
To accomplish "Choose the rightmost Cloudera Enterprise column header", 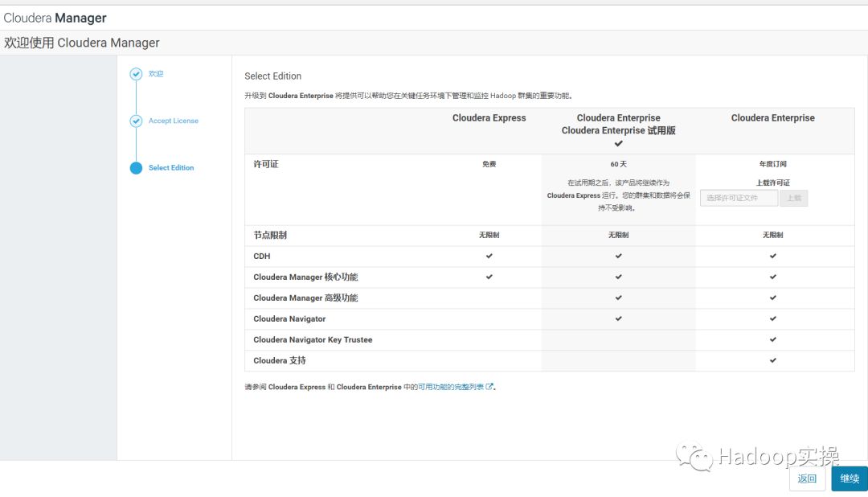I will pos(773,118).
